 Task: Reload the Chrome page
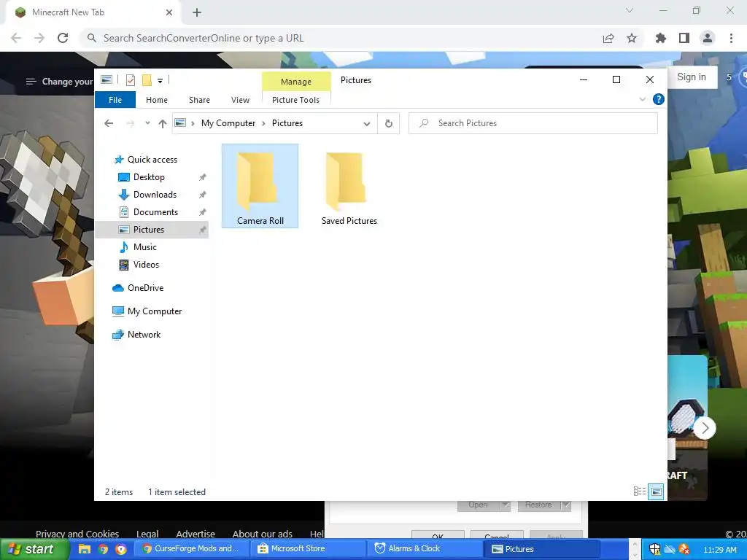click(x=63, y=38)
